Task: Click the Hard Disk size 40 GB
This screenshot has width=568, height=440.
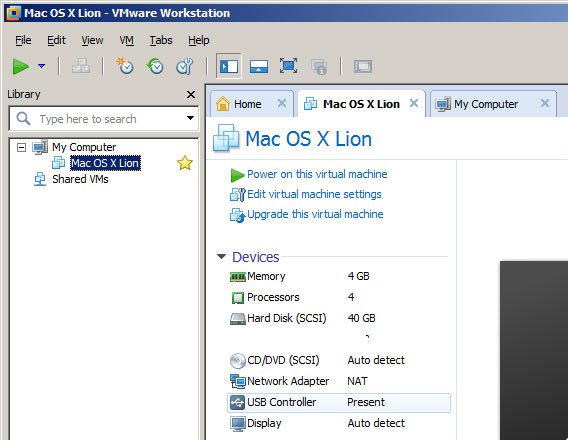Action: pos(361,318)
